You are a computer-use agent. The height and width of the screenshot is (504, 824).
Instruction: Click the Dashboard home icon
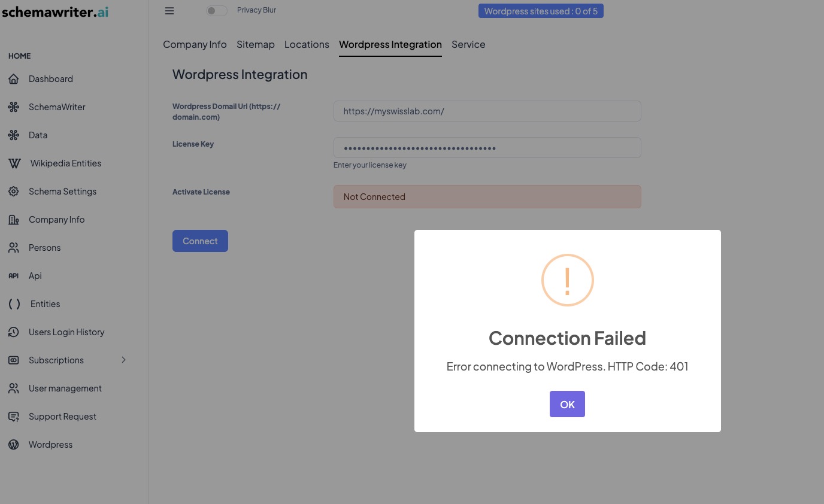click(x=14, y=79)
